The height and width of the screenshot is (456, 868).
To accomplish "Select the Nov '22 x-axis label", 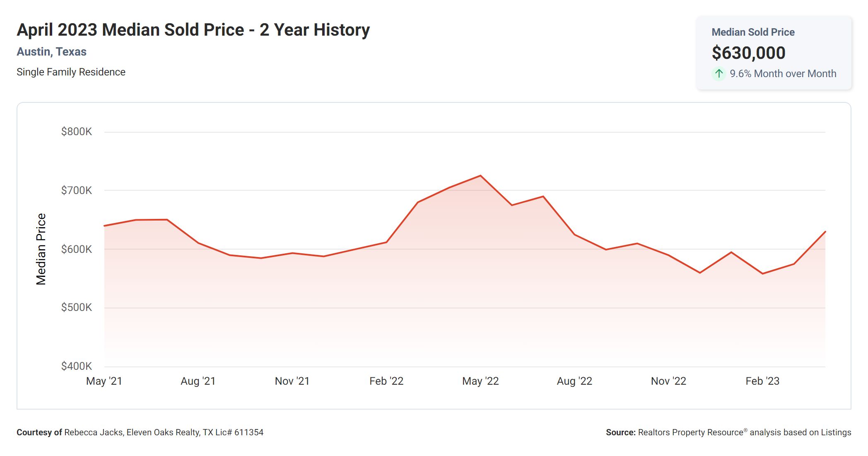I will pyautogui.click(x=668, y=381).
